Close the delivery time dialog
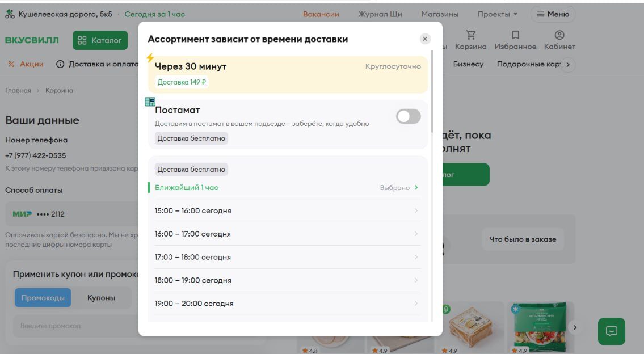The image size is (644, 354). pyautogui.click(x=425, y=39)
